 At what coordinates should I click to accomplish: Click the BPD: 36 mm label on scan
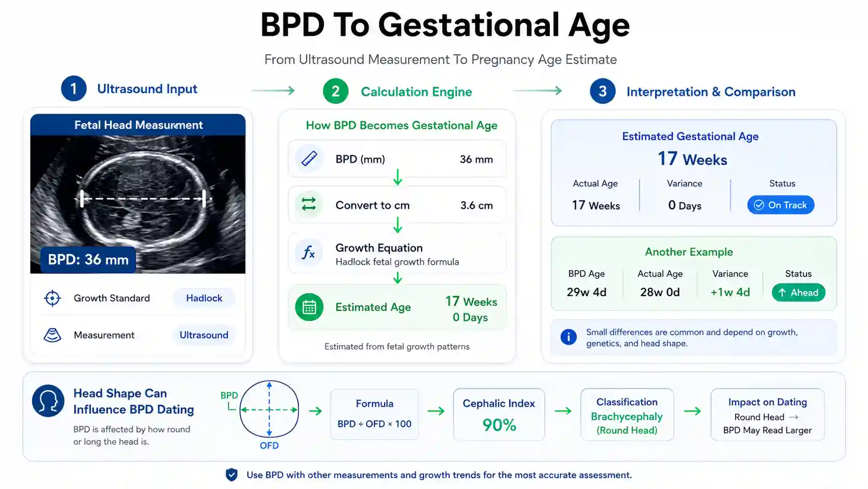point(88,260)
